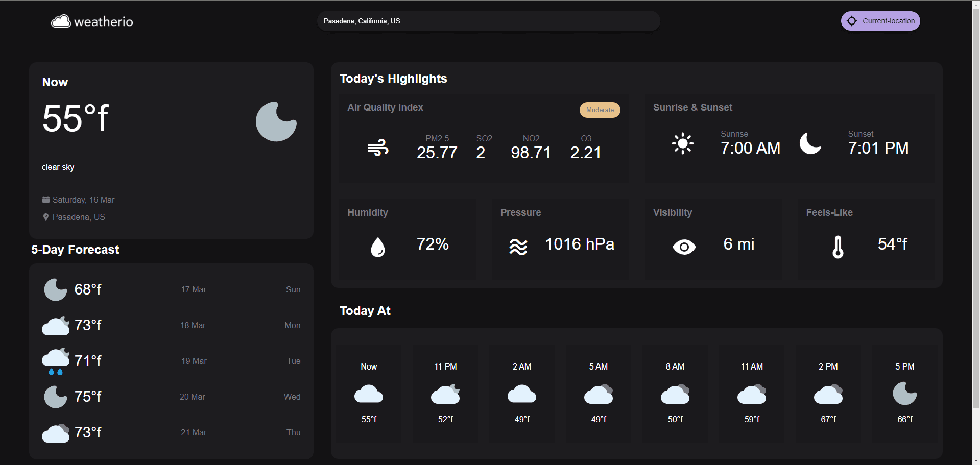The width and height of the screenshot is (980, 465).
Task: Click the Pasadena, California search field
Action: (x=488, y=21)
